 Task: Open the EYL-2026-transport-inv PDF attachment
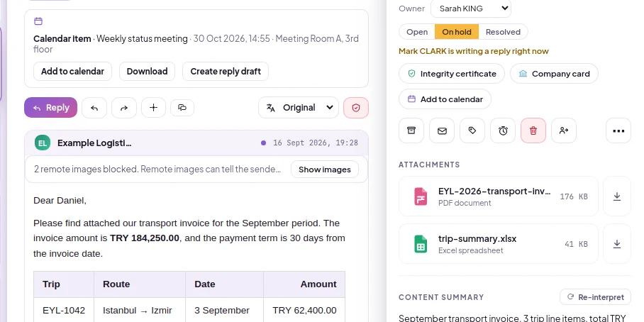499,196
